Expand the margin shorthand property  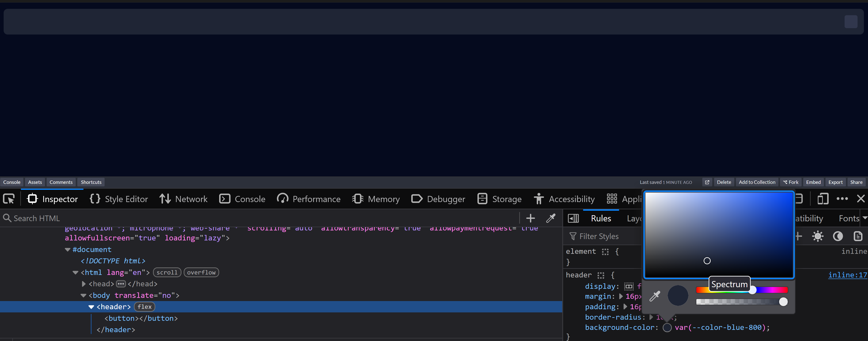[621, 297]
